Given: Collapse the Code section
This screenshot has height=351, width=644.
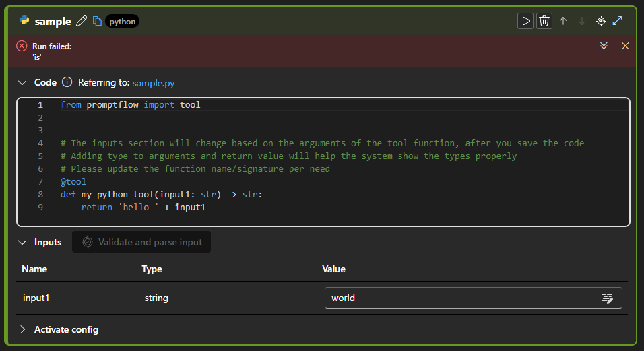Looking at the screenshot, I should (22, 82).
